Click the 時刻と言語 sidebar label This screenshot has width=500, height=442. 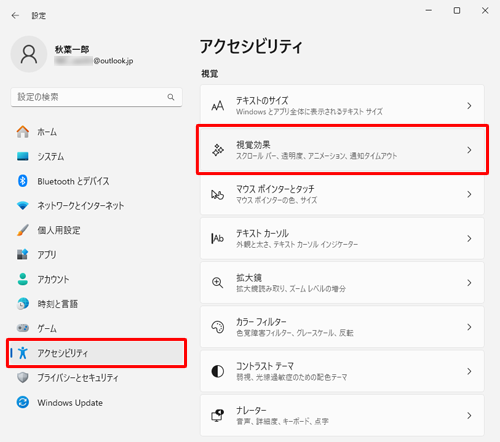(58, 304)
